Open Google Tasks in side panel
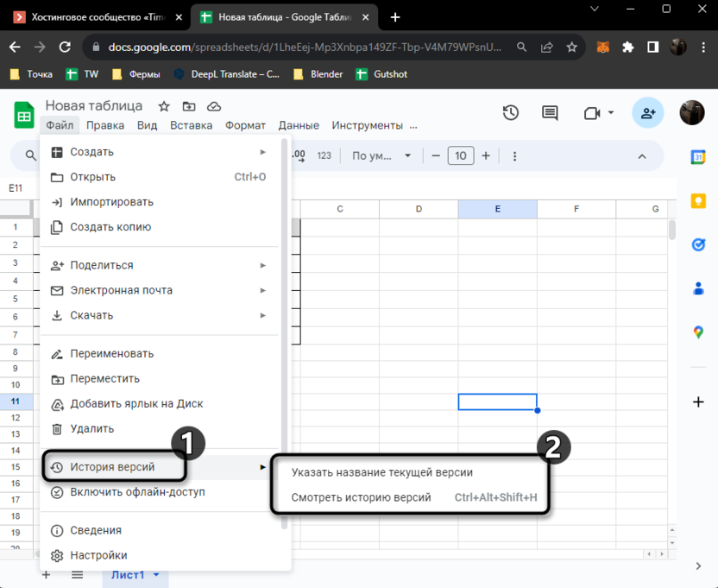 tap(698, 245)
